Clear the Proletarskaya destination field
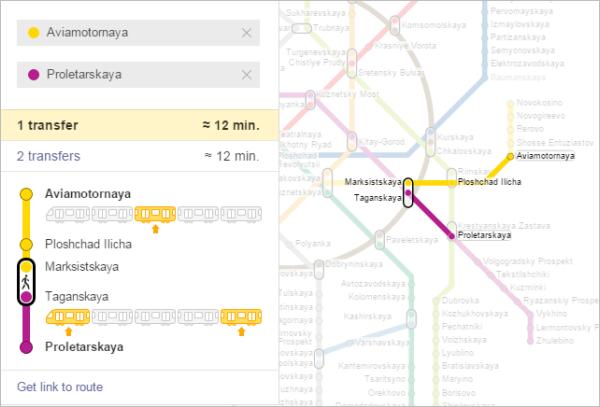The width and height of the screenshot is (600, 407). pyautogui.click(x=246, y=75)
